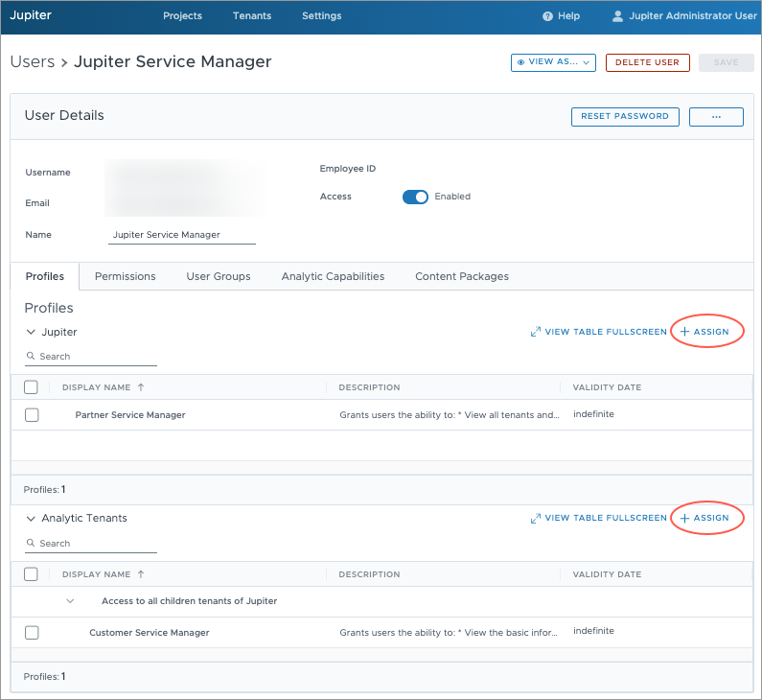Check the Customer Service Manager checkbox
This screenshot has height=700, width=762.
pyautogui.click(x=32, y=633)
